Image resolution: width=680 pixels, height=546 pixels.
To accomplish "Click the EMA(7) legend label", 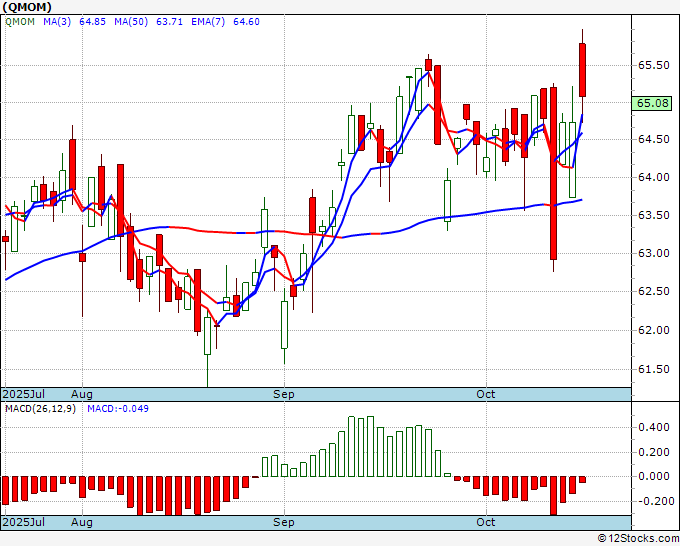I will coord(208,22).
